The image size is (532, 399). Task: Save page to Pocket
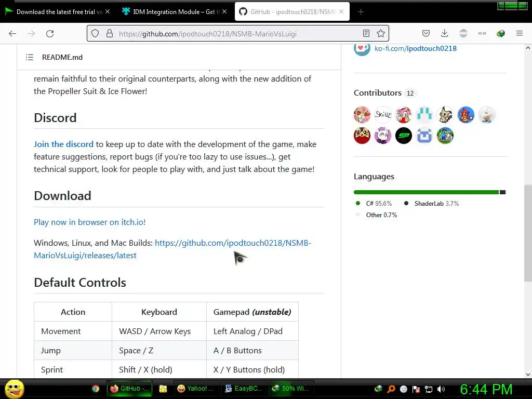426,33
